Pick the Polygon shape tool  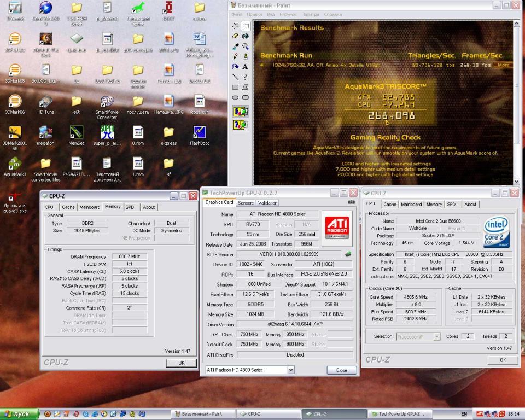pos(246,87)
